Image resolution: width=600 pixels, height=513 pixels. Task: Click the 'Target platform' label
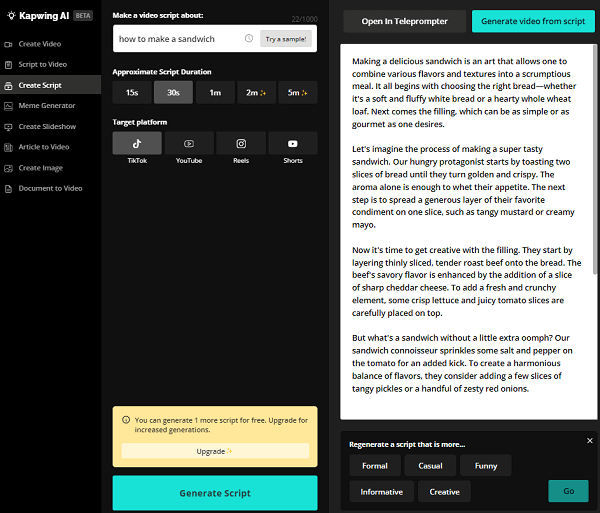pyautogui.click(x=140, y=122)
